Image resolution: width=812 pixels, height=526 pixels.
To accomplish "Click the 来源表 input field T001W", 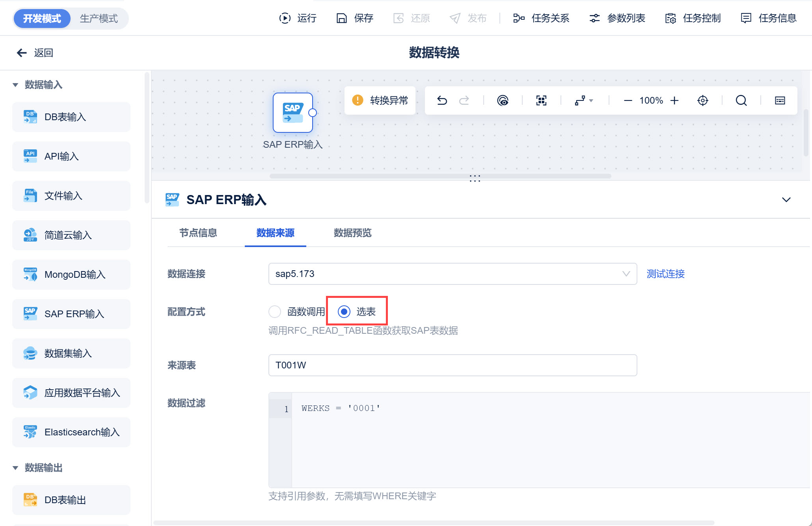I will [x=453, y=365].
